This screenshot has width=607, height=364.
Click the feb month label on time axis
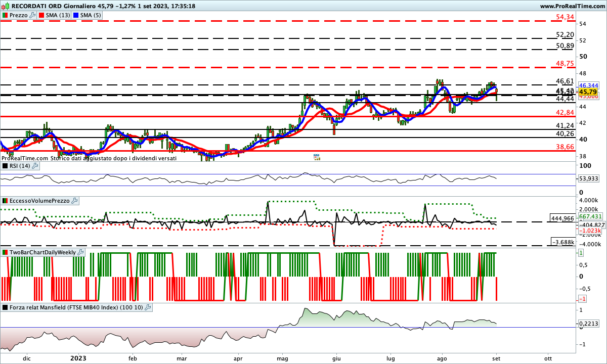point(133,358)
